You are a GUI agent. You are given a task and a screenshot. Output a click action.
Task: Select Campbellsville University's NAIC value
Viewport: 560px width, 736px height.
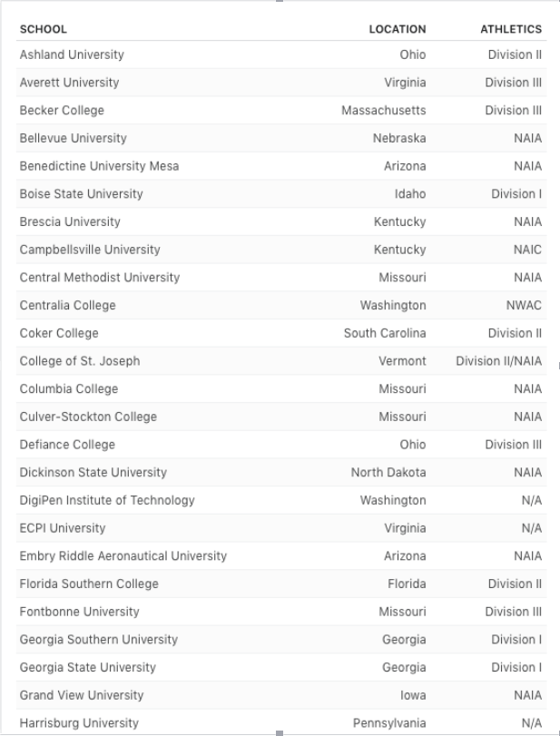pos(527,250)
